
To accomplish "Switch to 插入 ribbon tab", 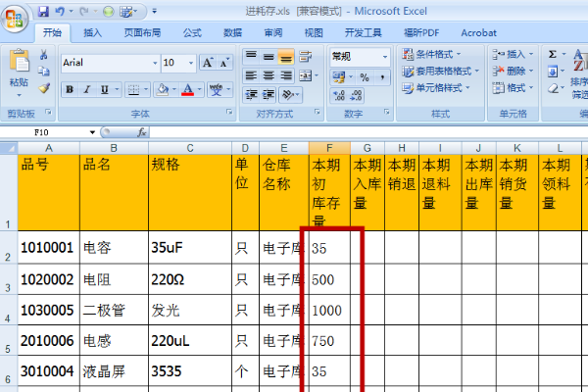I will [92, 33].
